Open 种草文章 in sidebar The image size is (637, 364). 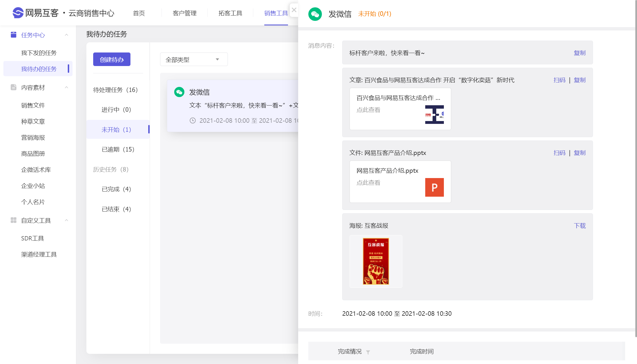pos(33,121)
